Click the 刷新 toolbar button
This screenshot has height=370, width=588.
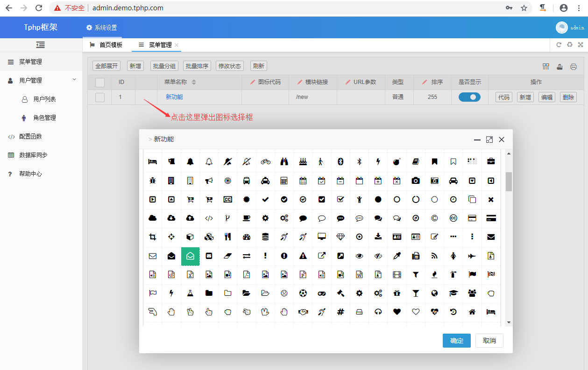coord(258,66)
